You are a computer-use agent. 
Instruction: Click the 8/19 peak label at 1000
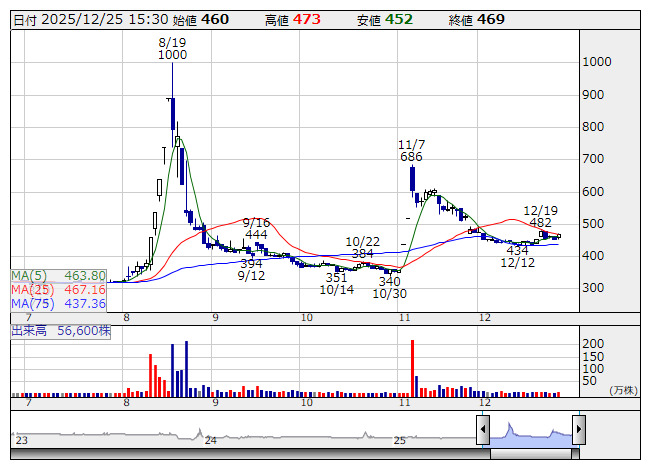coord(172,49)
